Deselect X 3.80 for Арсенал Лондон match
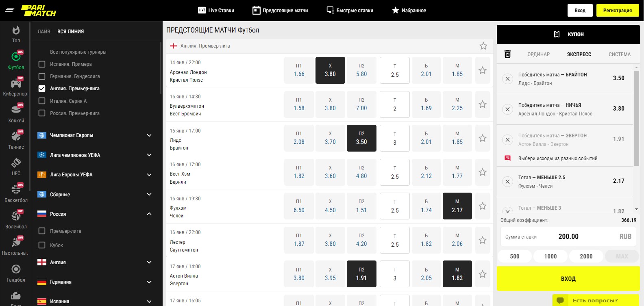This screenshot has height=306, width=644. point(330,70)
